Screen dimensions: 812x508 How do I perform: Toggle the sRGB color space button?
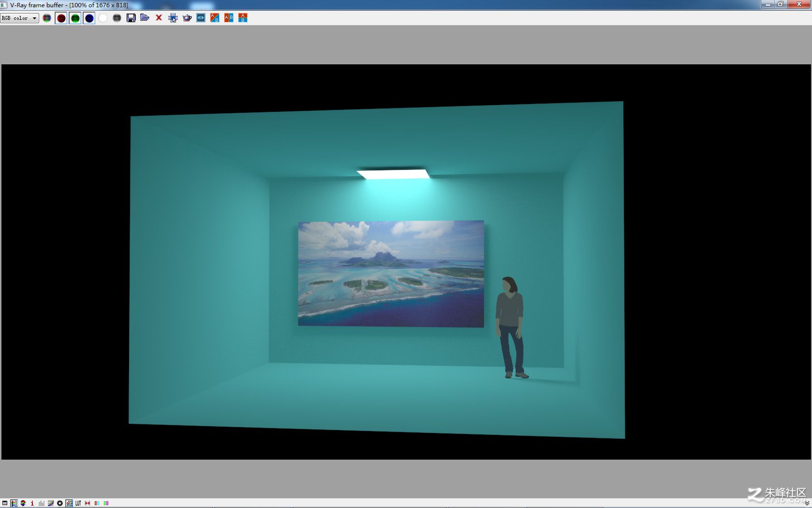pos(69,503)
